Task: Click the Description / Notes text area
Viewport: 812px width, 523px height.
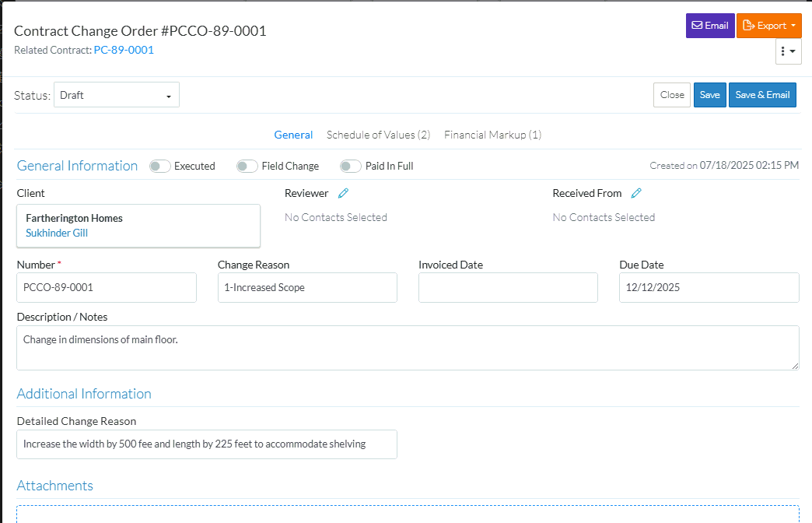Action: point(408,347)
